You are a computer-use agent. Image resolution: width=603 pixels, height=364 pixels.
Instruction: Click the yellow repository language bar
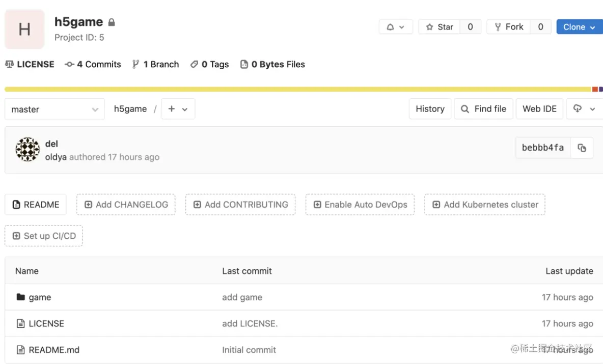[x=295, y=90]
